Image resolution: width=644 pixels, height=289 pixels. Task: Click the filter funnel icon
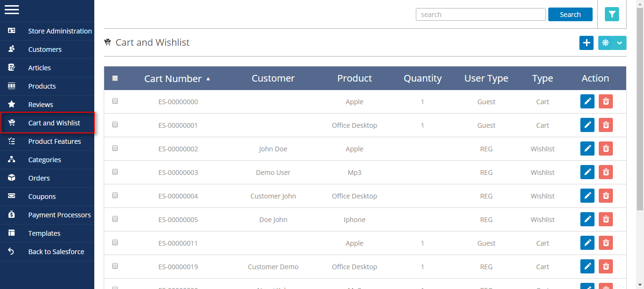pyautogui.click(x=612, y=15)
